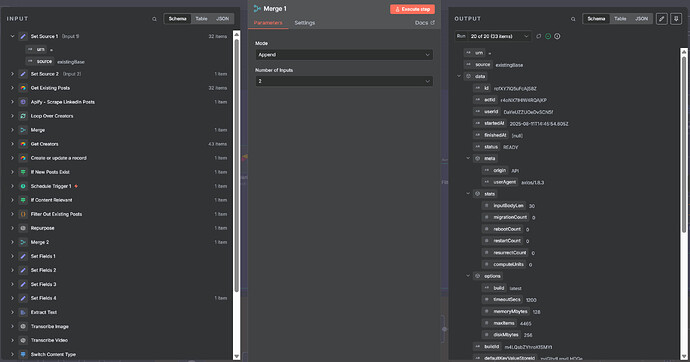Switch INPUT view to JSON
Viewport: 690px width, 362px height.
pos(222,18)
